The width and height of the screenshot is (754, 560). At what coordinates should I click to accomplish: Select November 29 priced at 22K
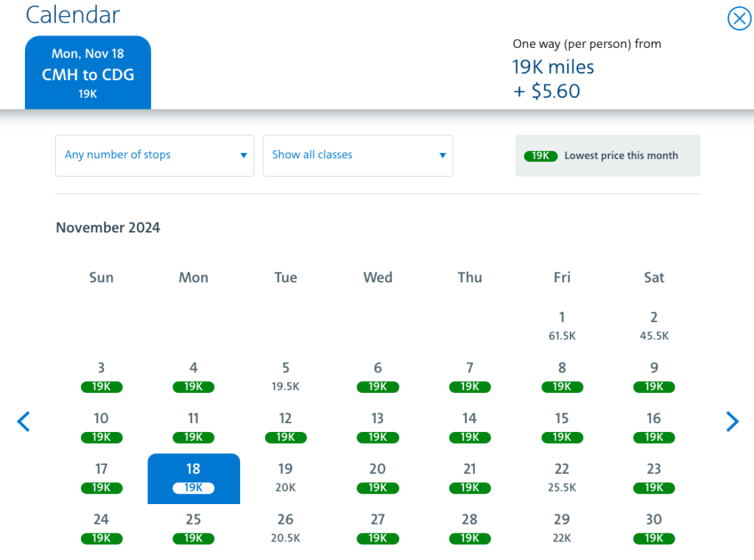[561, 528]
